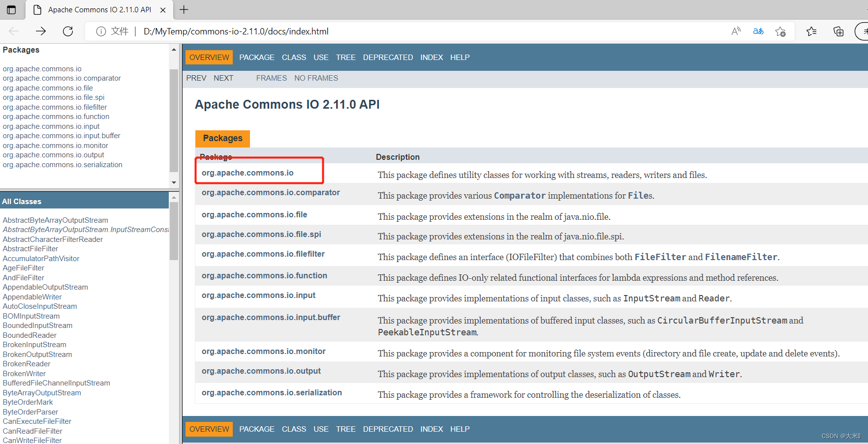The width and height of the screenshot is (868, 444).
Task: Open the bottom INDEX navigation link
Action: (432, 429)
